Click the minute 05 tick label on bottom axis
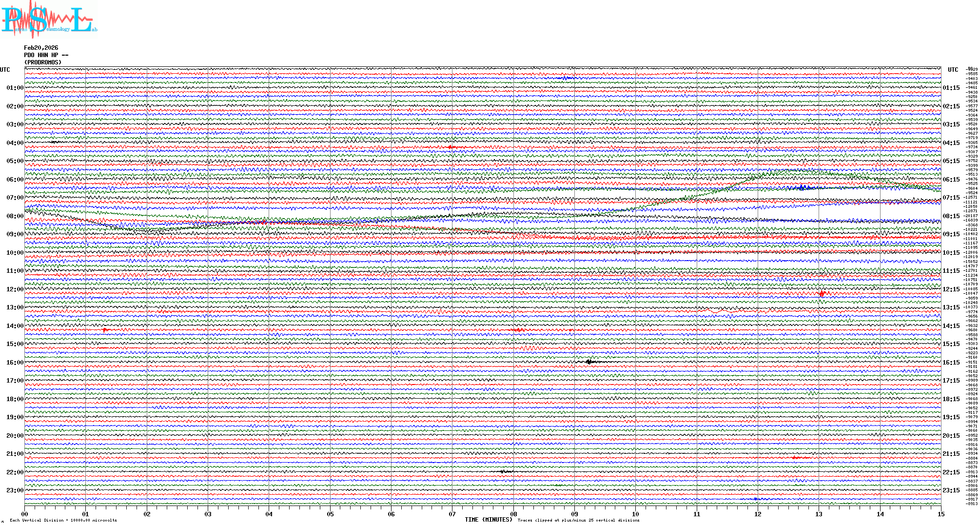The image size is (980, 527). pos(330,514)
